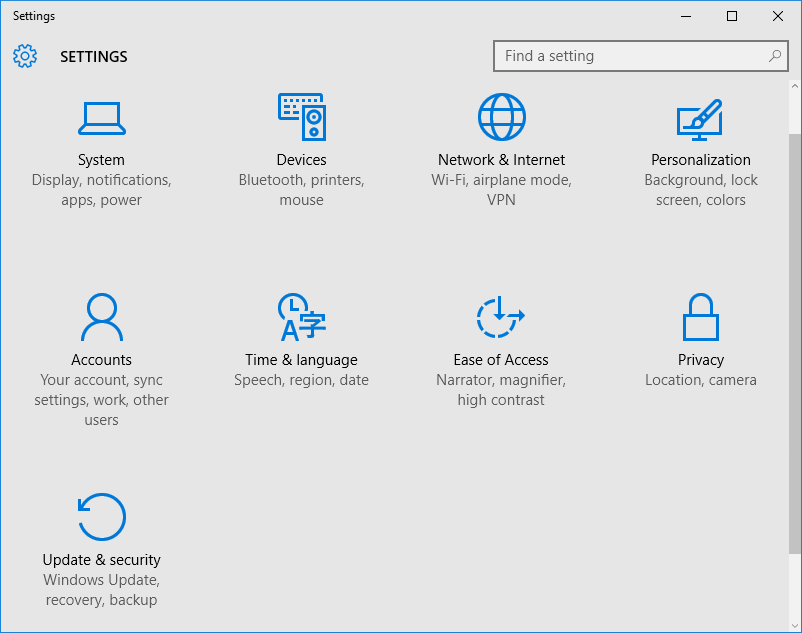Click 'Background, lock screen, colors' description
Image resolution: width=802 pixels, height=633 pixels.
pyautogui.click(x=701, y=190)
